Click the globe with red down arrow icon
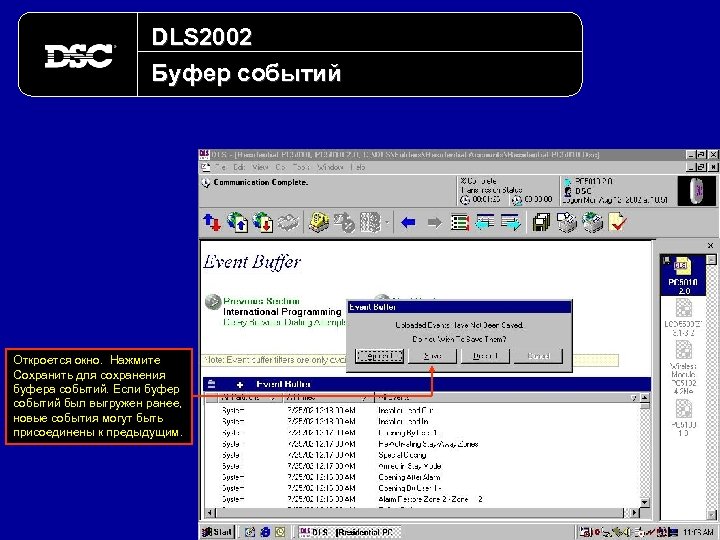Screen dimensions: 720x540 263,223
